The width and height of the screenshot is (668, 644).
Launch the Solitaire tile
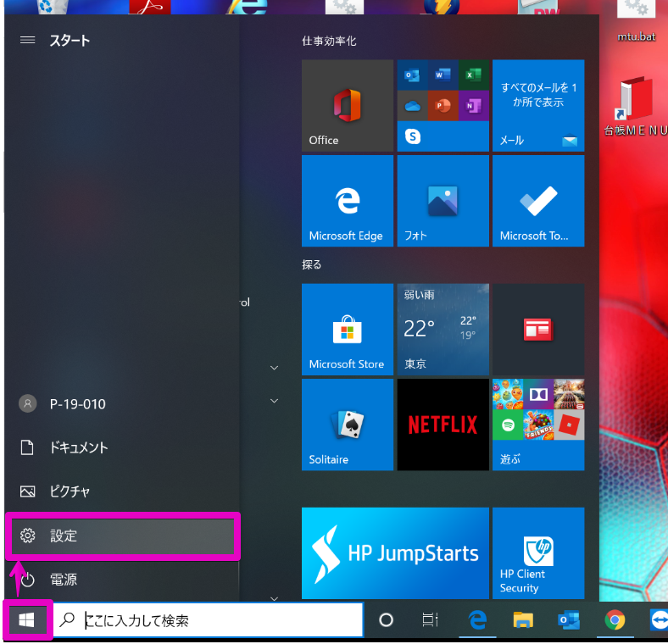click(348, 425)
